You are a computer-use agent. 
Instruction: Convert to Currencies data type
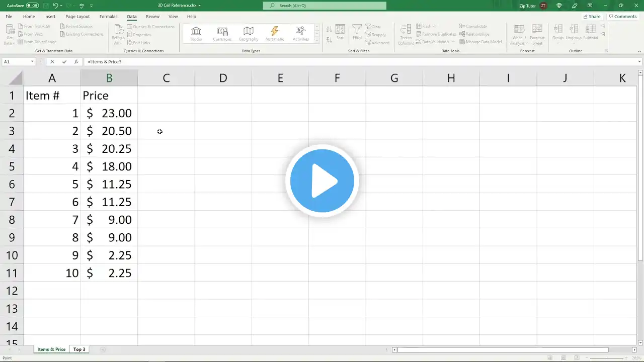(x=222, y=34)
